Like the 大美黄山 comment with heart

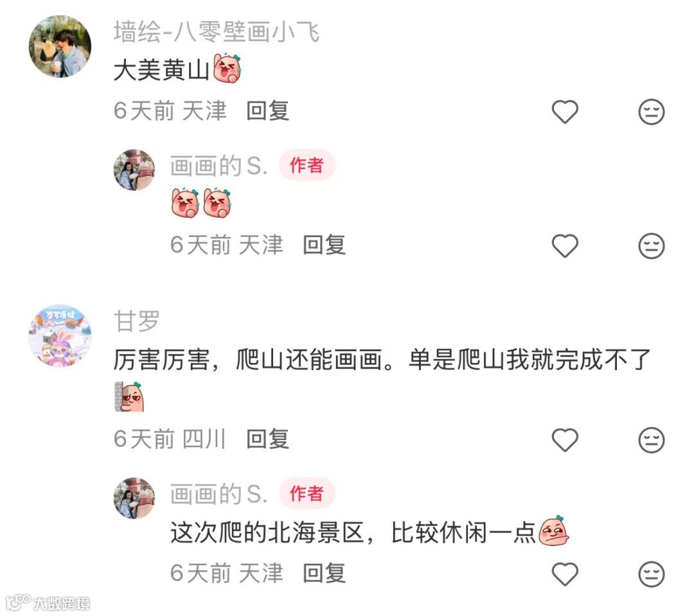pyautogui.click(x=565, y=112)
